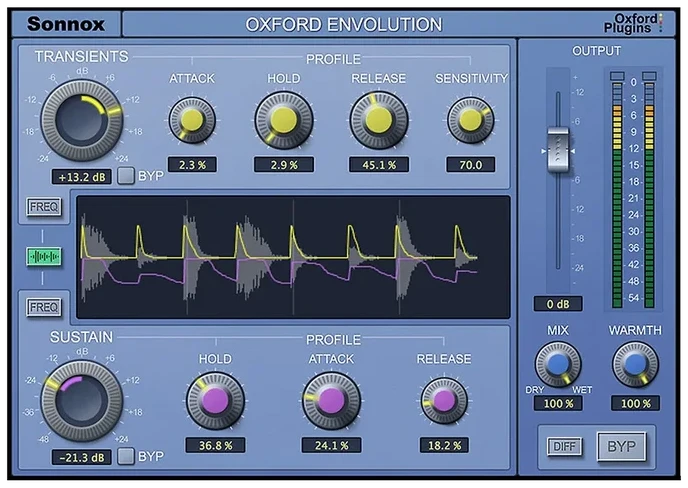This screenshot has width=688, height=488.
Task: Click the Transients Release knob
Action: tap(379, 120)
